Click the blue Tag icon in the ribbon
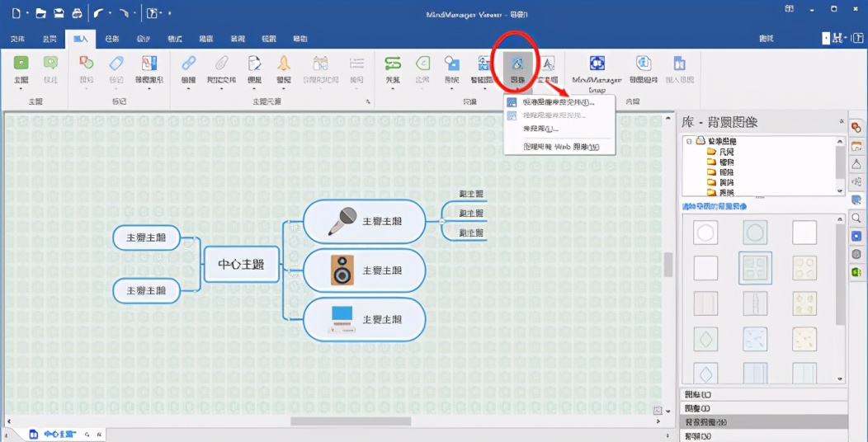 pos(117,63)
